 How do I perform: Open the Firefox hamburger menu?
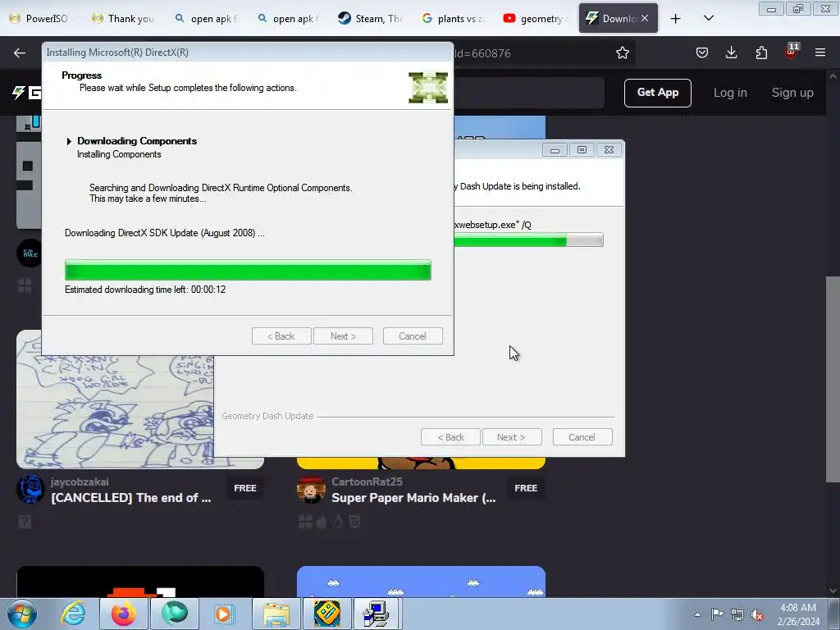coord(820,52)
